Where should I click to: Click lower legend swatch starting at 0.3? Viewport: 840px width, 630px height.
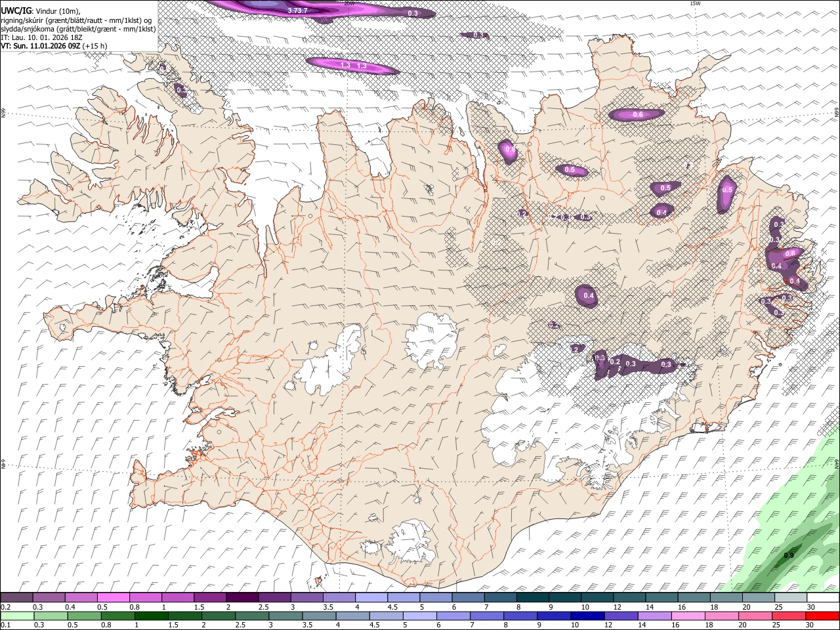coord(50,616)
